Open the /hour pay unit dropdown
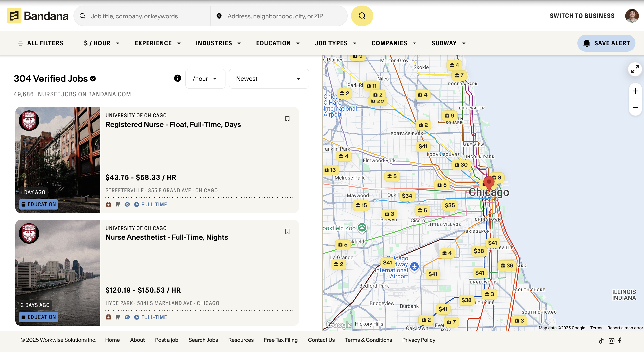 point(205,79)
